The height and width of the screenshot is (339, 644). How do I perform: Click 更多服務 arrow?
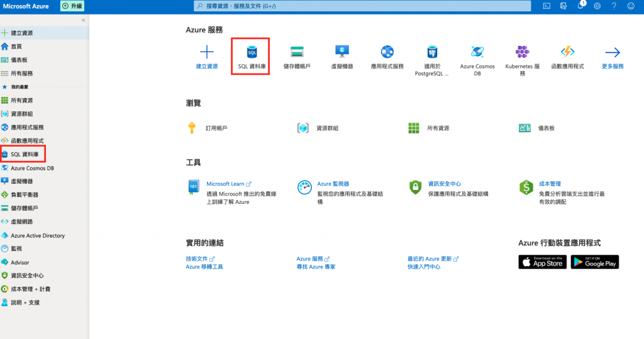(x=613, y=52)
